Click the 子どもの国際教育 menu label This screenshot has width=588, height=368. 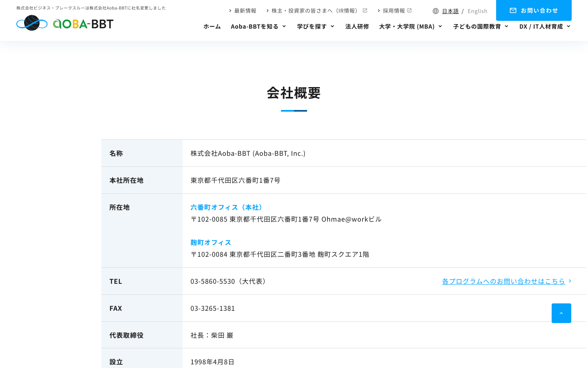coord(477,27)
